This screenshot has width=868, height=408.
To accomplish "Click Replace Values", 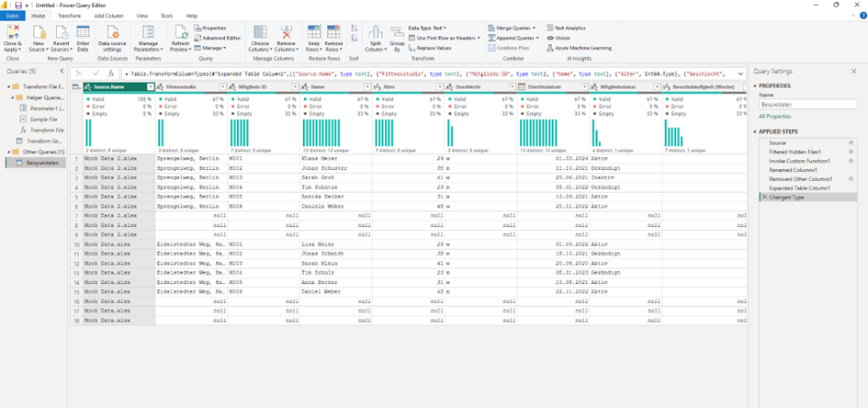I will click(x=430, y=48).
